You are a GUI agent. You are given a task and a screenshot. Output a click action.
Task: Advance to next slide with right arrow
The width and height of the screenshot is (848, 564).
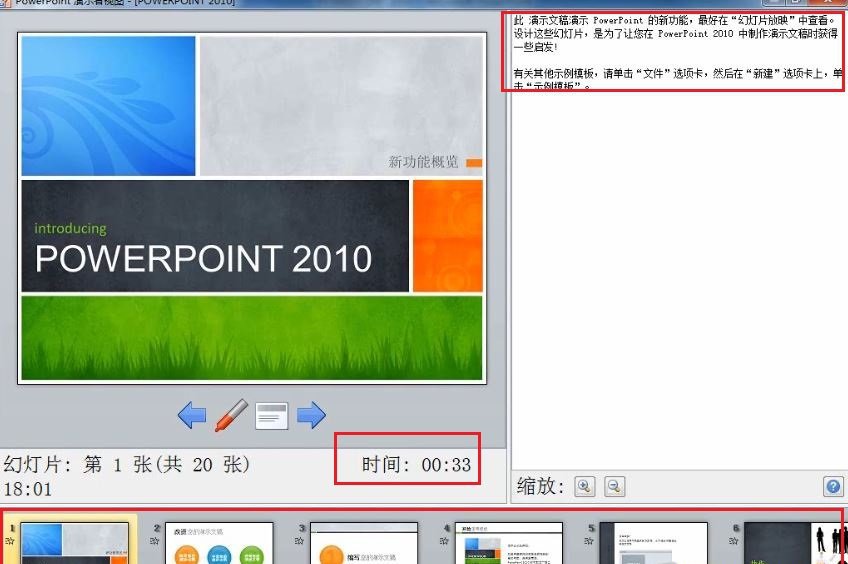point(312,415)
